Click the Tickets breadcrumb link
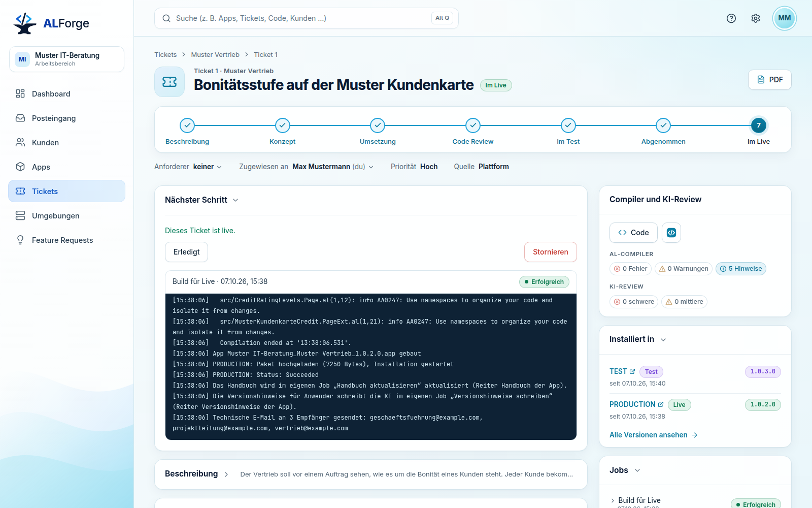Image resolution: width=812 pixels, height=508 pixels. click(x=165, y=55)
